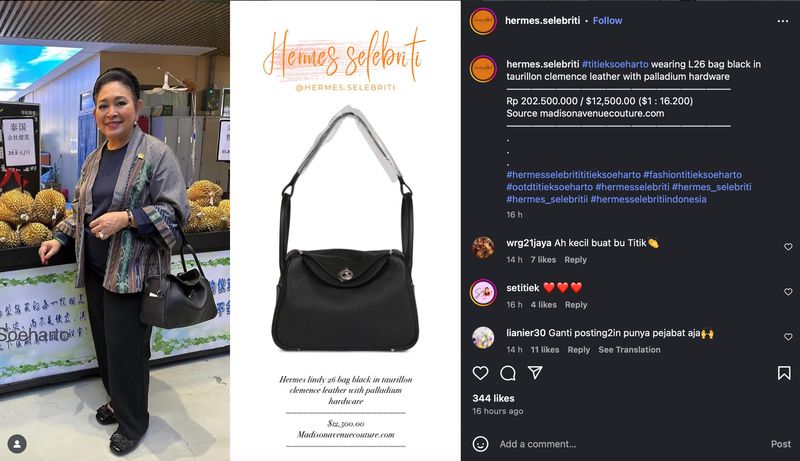Open #titieksoeharto hashtag link
800x461 pixels.
tap(615, 64)
